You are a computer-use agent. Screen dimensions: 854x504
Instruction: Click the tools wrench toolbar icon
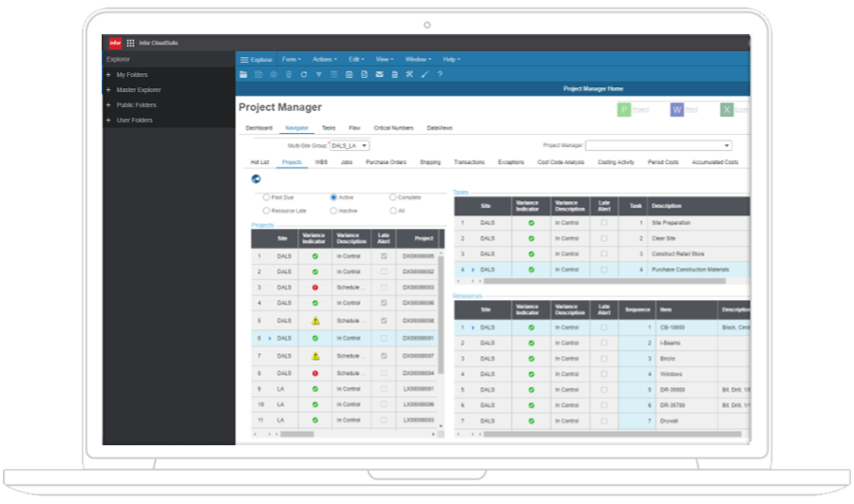pyautogui.click(x=409, y=75)
